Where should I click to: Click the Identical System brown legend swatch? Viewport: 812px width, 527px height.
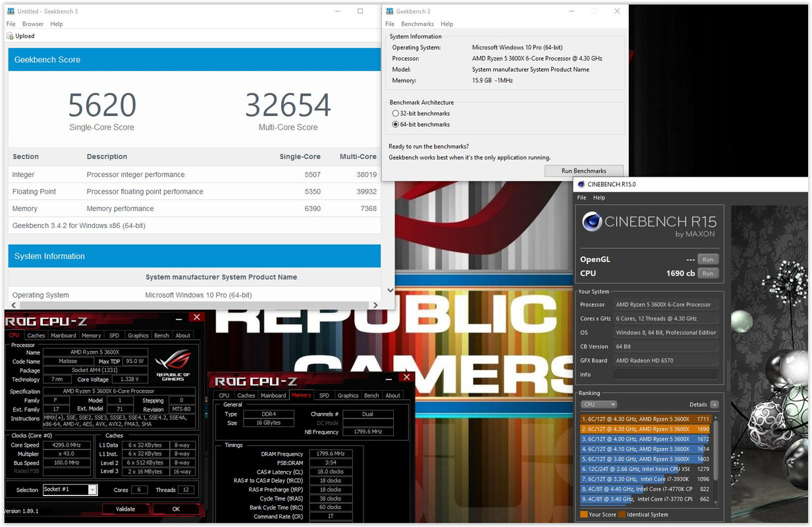point(622,514)
